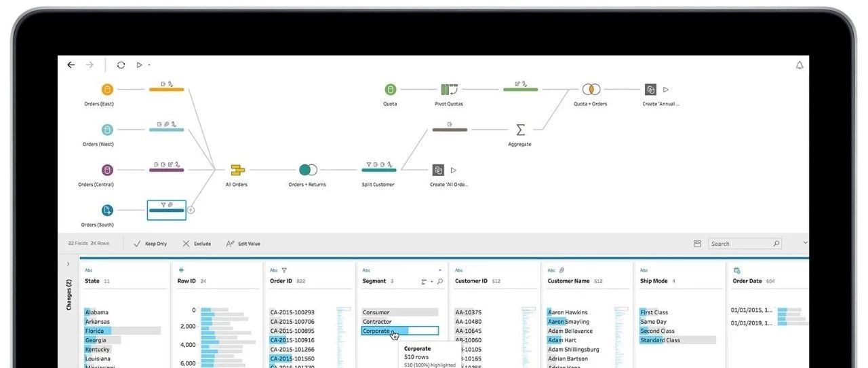The height and width of the screenshot is (368, 868).
Task: Open the run flow dropdown arrow
Action: coord(149,65)
